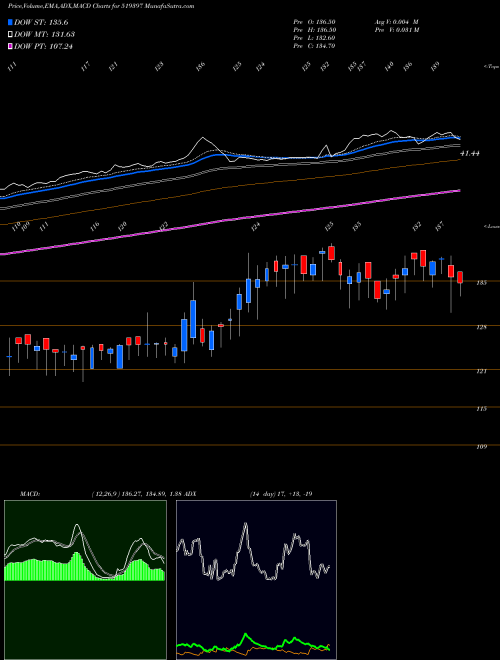The image size is (500, 660).
Task: Click the magenta DOW PT legend swatch
Action: (x=11, y=46)
